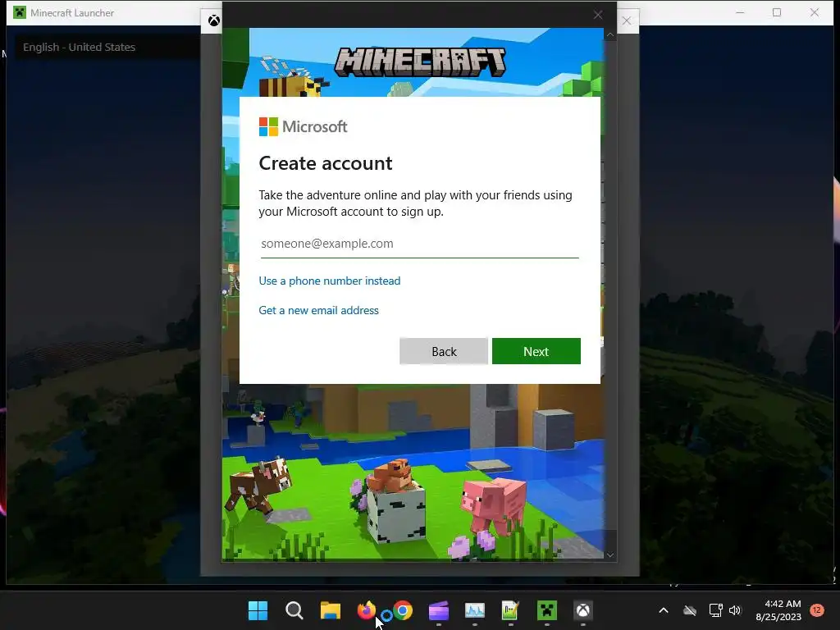Click the Xbox logo on dialog corner
Image resolution: width=840 pixels, height=630 pixels.
point(214,21)
